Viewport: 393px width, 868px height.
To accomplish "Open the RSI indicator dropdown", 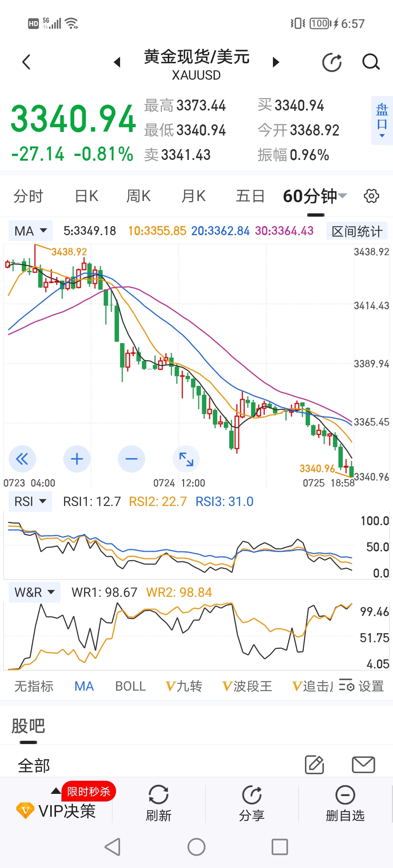I will click(30, 502).
